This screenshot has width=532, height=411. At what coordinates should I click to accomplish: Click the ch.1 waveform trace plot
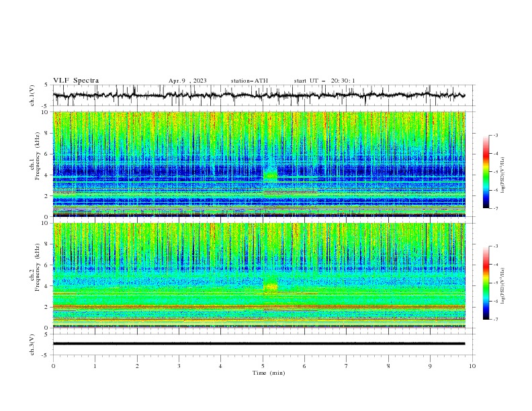[x=259, y=95]
